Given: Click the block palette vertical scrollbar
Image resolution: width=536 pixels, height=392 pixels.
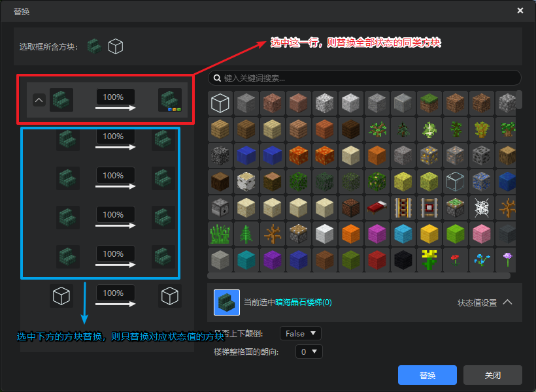Looking at the screenshot, I should (519, 99).
